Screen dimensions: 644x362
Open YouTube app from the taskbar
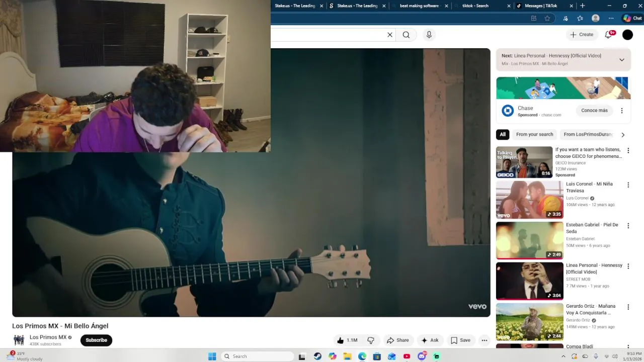click(x=407, y=356)
